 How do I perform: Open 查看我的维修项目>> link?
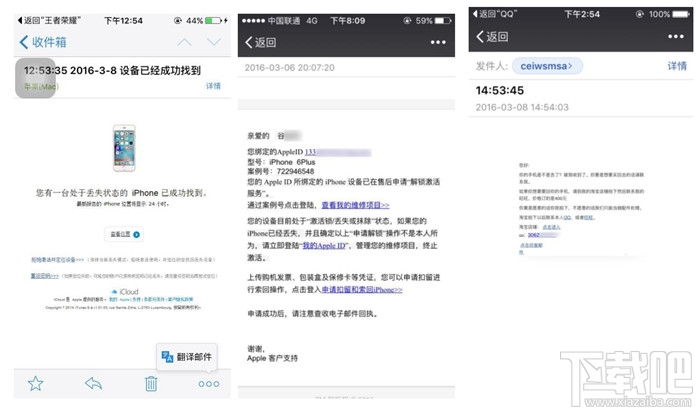click(x=355, y=205)
